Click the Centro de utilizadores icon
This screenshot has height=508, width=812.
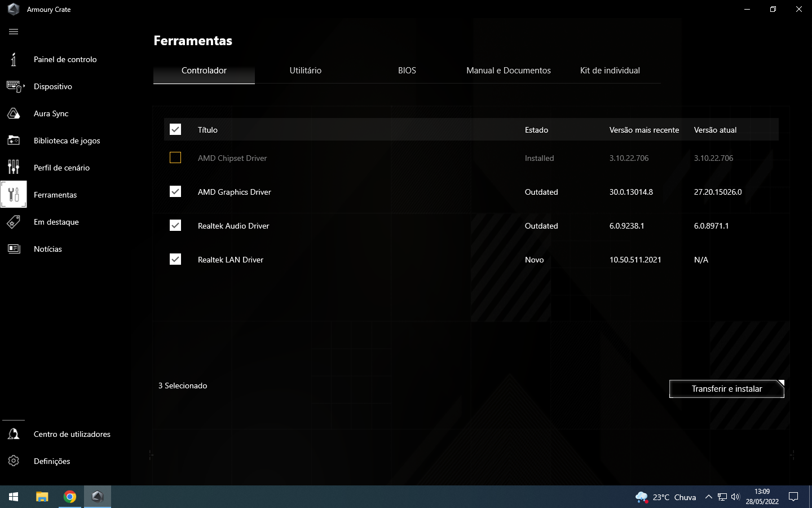point(14,434)
